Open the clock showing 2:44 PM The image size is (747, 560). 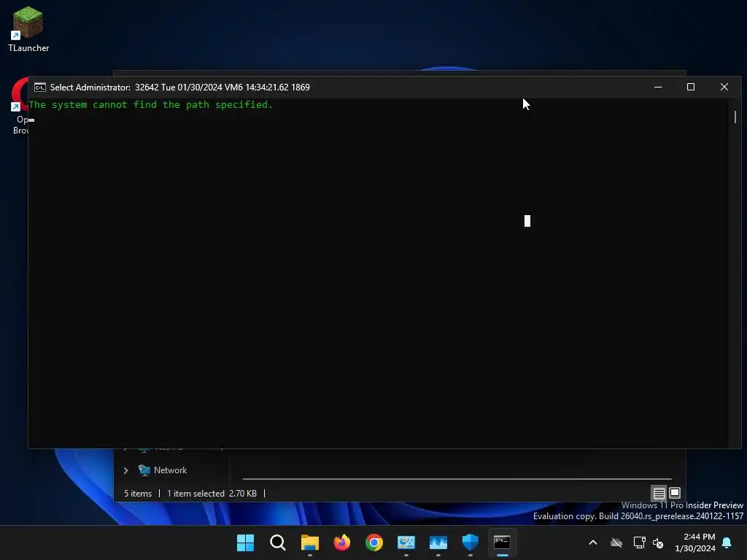pyautogui.click(x=695, y=542)
